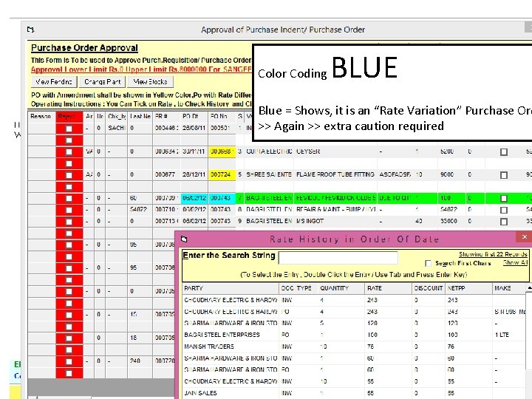Click the Change Part button
This screenshot has height=399, width=532.
103,82
